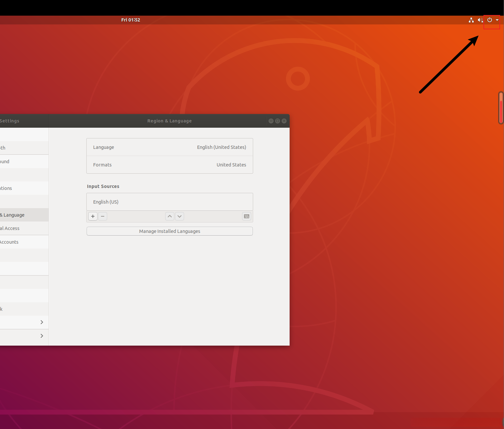This screenshot has width=504, height=429.
Task: Click the power icon in the top bar
Action: pos(490,20)
